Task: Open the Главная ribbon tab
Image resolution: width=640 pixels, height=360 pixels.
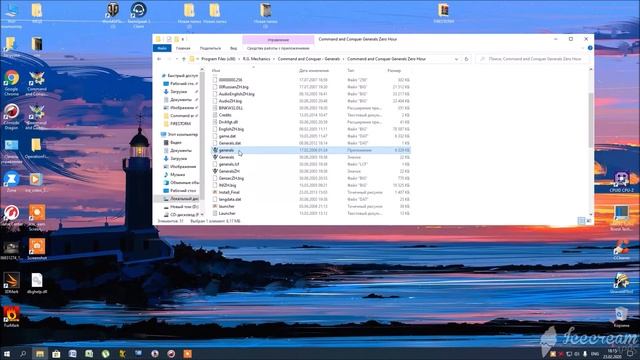Action: pos(183,48)
